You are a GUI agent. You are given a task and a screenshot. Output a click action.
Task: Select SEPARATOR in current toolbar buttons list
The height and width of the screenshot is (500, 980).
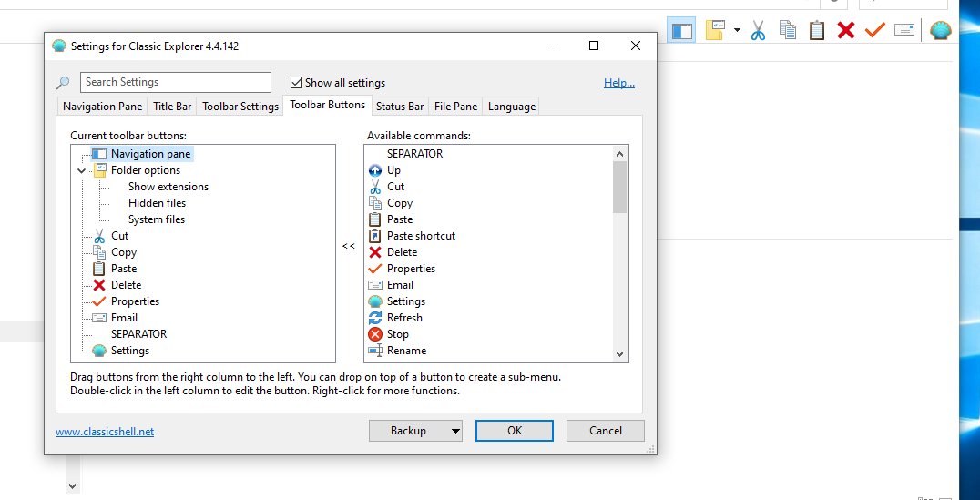click(138, 334)
